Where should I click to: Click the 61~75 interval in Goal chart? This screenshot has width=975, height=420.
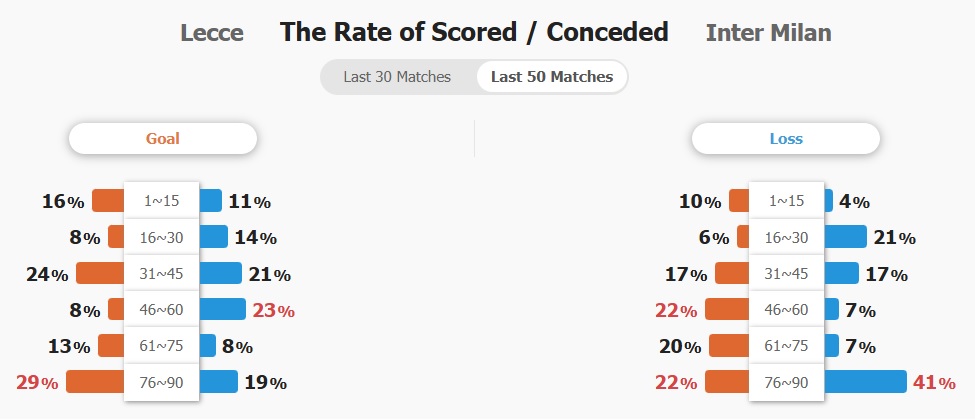(162, 346)
